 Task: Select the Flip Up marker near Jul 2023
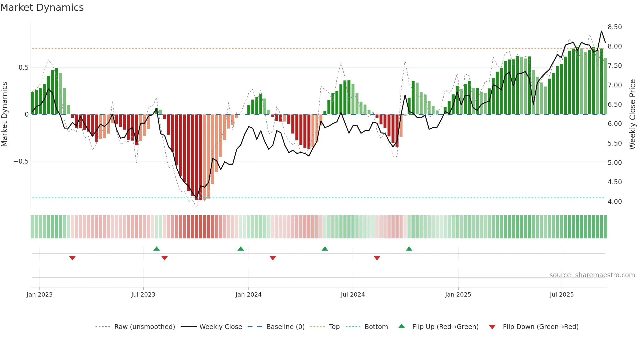[x=156, y=249]
